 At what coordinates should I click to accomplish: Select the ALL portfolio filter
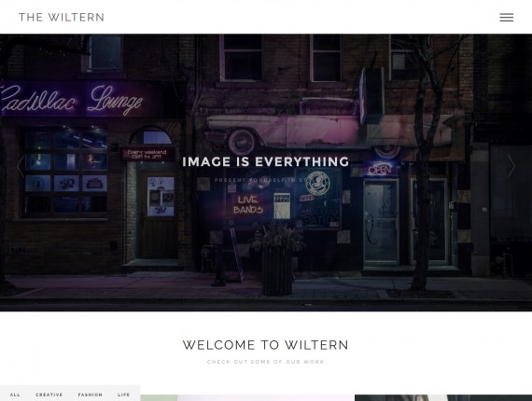tap(15, 394)
